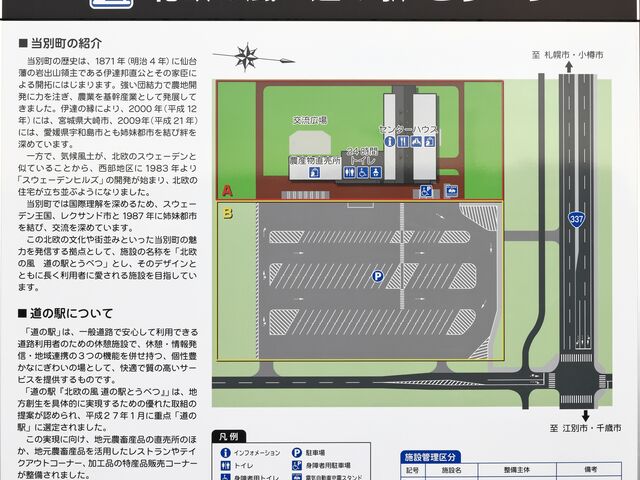
Task: Click the information icon under センターハウス
Action: coord(390,142)
